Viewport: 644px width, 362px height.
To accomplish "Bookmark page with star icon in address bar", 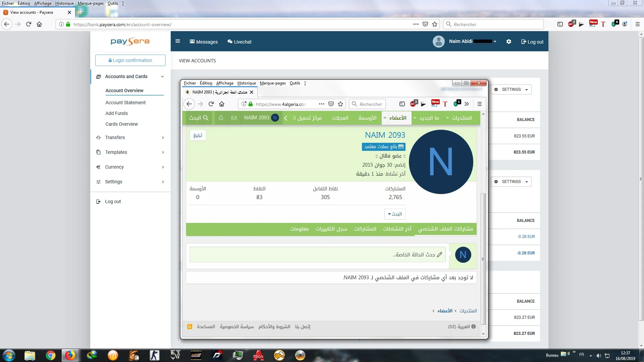I will coord(435,24).
